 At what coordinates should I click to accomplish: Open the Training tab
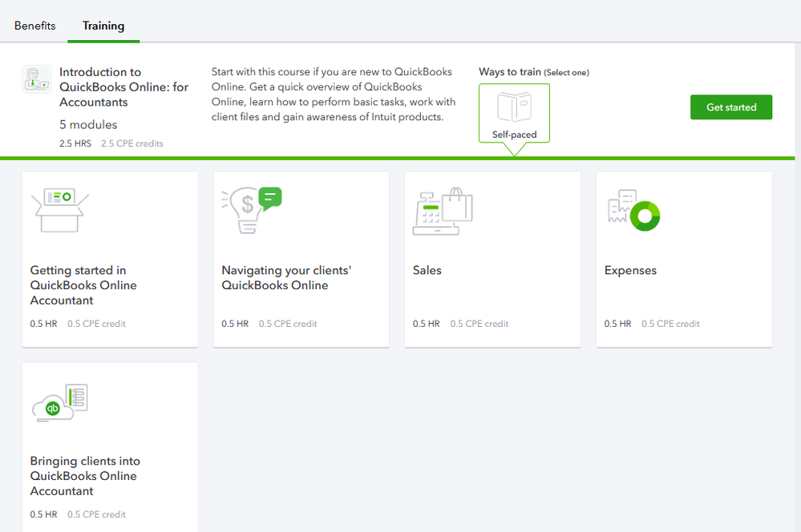[x=103, y=26]
